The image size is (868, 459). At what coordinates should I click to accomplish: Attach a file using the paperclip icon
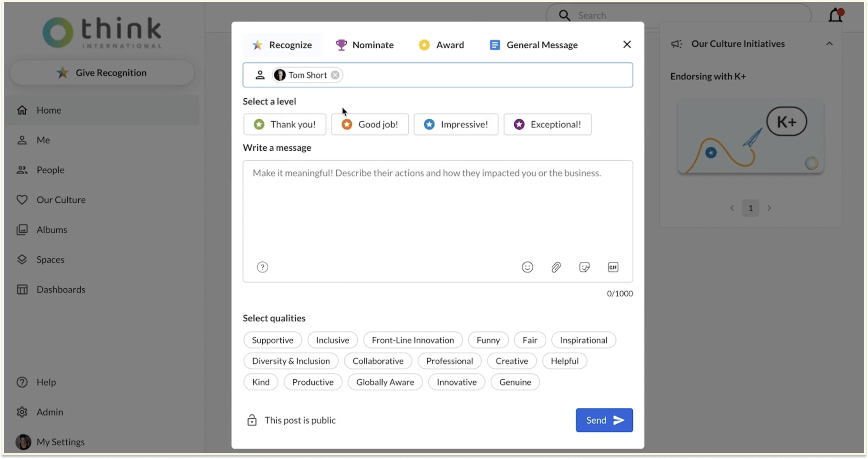pos(556,267)
